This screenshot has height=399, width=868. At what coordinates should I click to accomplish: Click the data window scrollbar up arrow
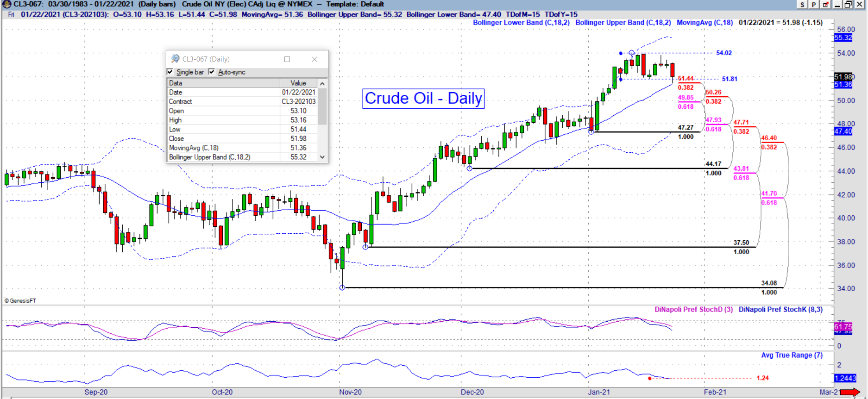click(322, 83)
